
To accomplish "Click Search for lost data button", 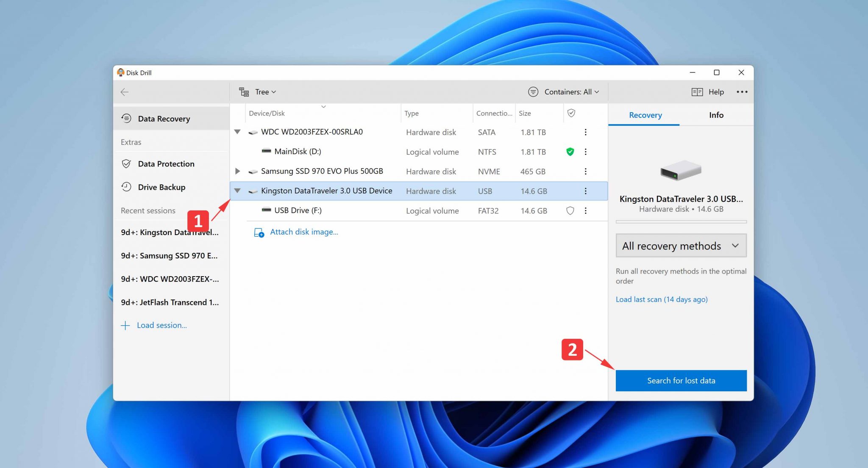I will coord(681,380).
